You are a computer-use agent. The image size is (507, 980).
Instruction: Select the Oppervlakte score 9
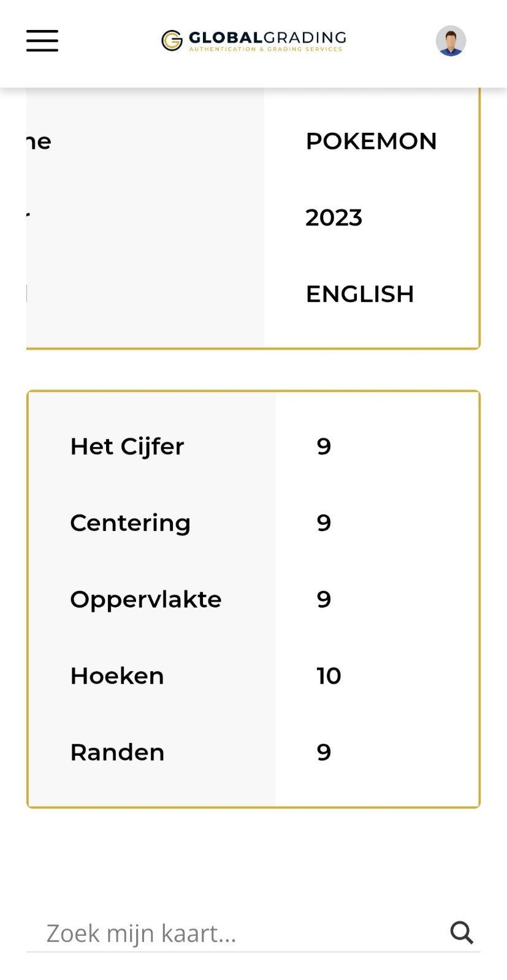(x=324, y=599)
